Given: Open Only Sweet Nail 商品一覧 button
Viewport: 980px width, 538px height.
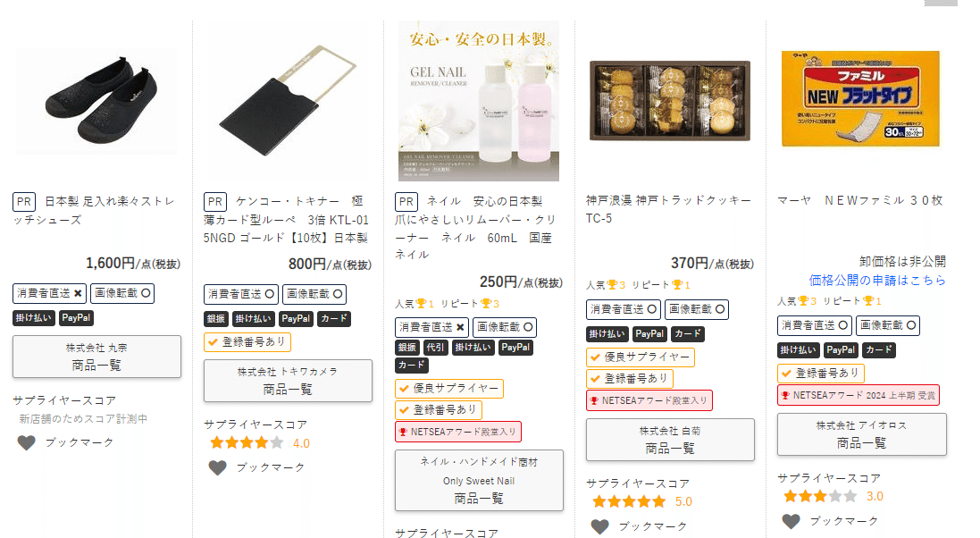Looking at the screenshot, I should [x=479, y=481].
